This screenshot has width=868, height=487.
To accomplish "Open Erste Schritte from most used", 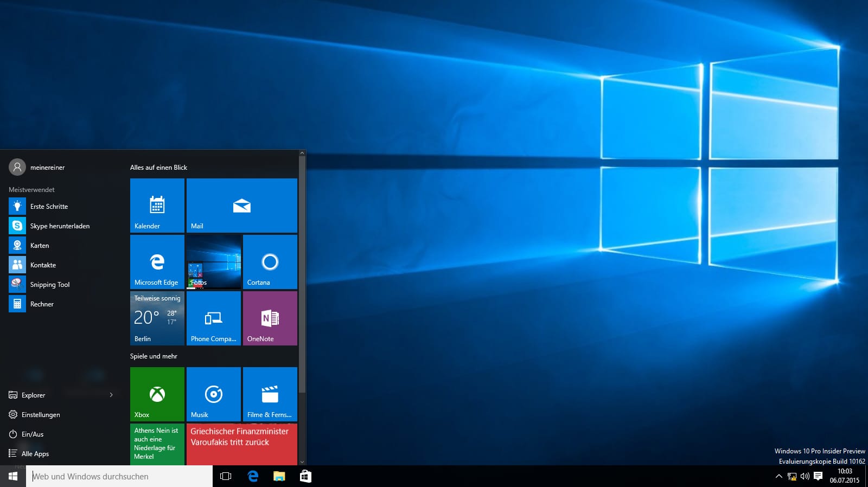I will [64, 206].
